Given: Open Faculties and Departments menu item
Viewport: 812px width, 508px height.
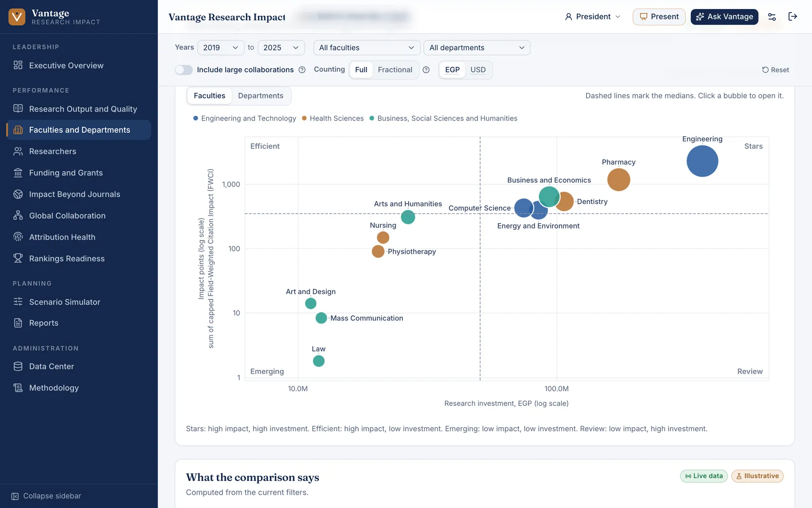Looking at the screenshot, I should pos(79,130).
